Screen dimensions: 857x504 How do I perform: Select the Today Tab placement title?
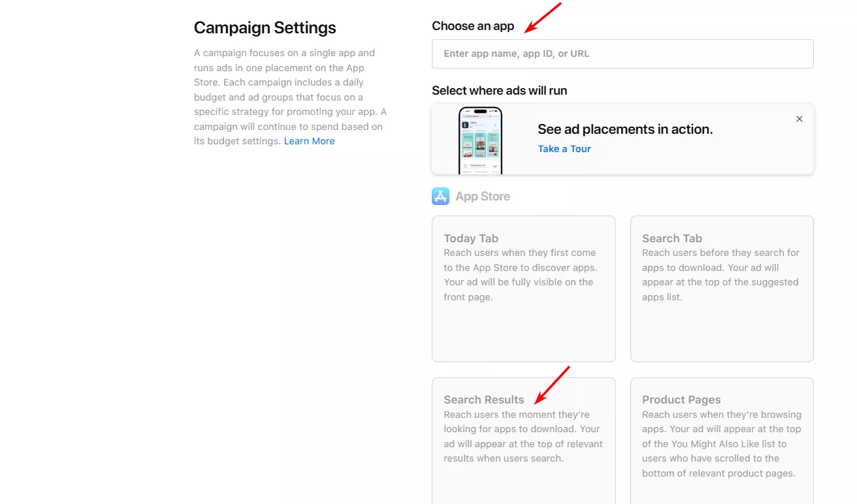[471, 238]
